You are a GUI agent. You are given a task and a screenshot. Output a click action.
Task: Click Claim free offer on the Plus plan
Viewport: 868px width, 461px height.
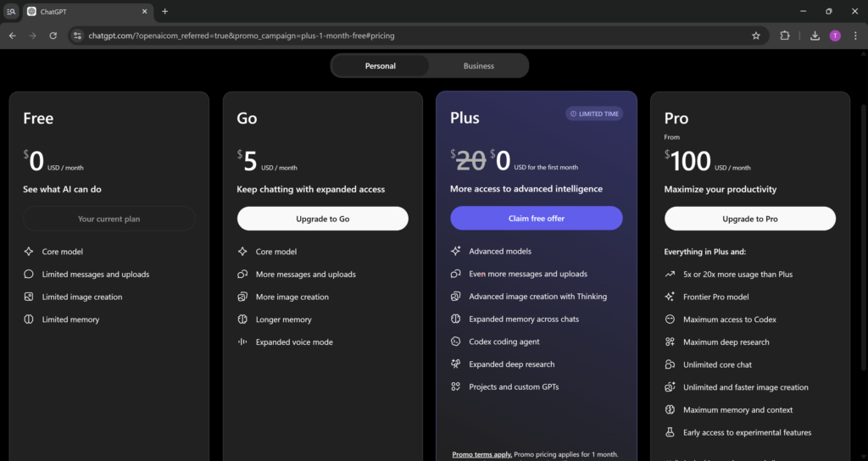point(537,218)
